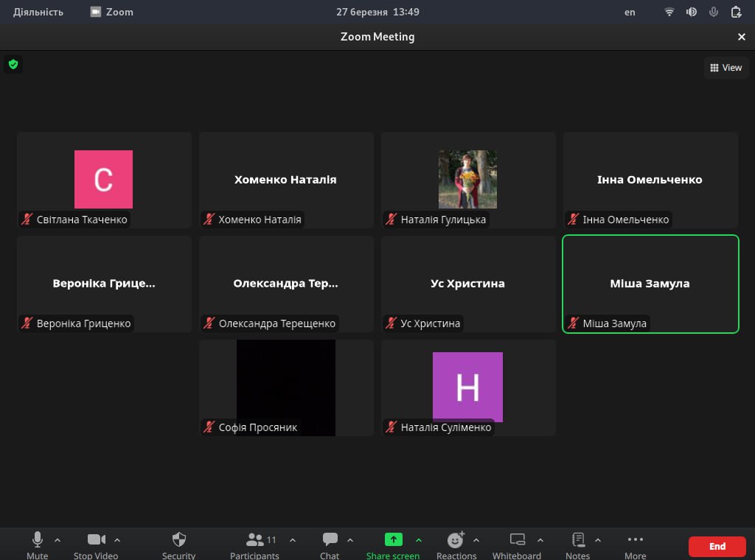The image size is (755, 560).
Task: Expand video options arrow next to Stop Video
Action: coord(117,540)
